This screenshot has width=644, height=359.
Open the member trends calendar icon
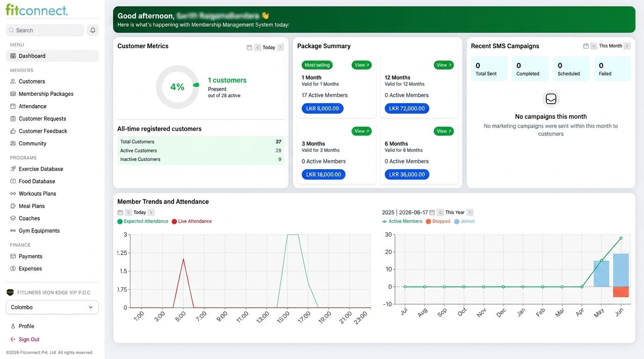(432, 212)
